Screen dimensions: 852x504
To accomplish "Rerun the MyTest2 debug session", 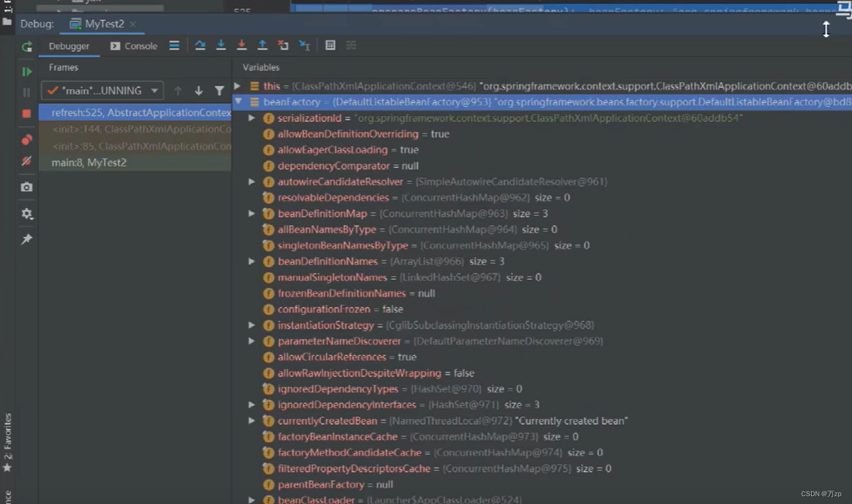I will (27, 47).
